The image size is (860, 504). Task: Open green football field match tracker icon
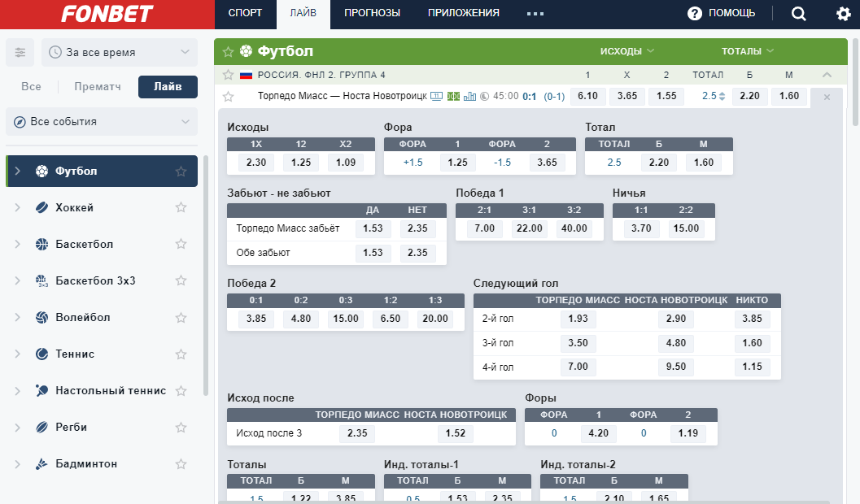[x=453, y=97]
